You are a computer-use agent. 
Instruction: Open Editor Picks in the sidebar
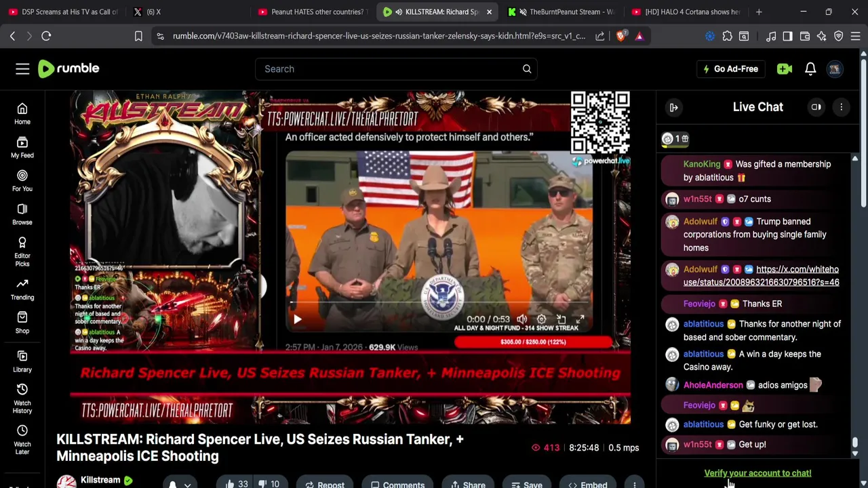point(22,251)
